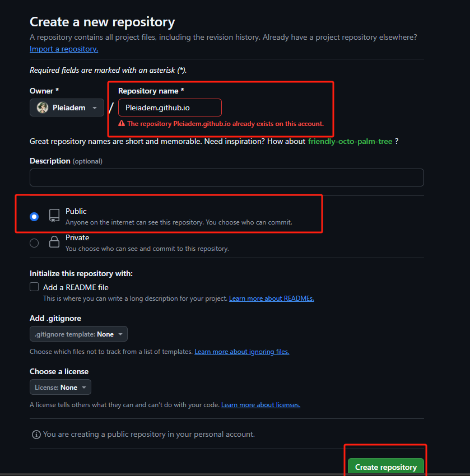
Task: Click the Private lock icon
Action: click(x=54, y=242)
